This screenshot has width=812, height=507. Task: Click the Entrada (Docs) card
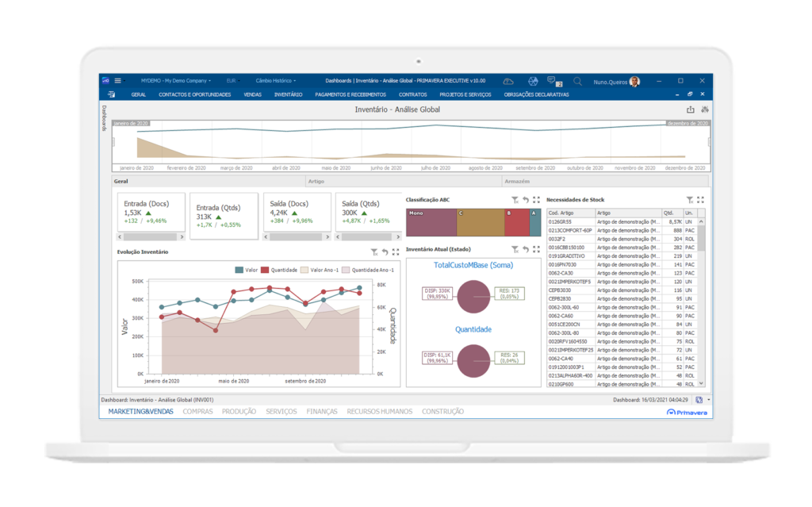click(151, 212)
